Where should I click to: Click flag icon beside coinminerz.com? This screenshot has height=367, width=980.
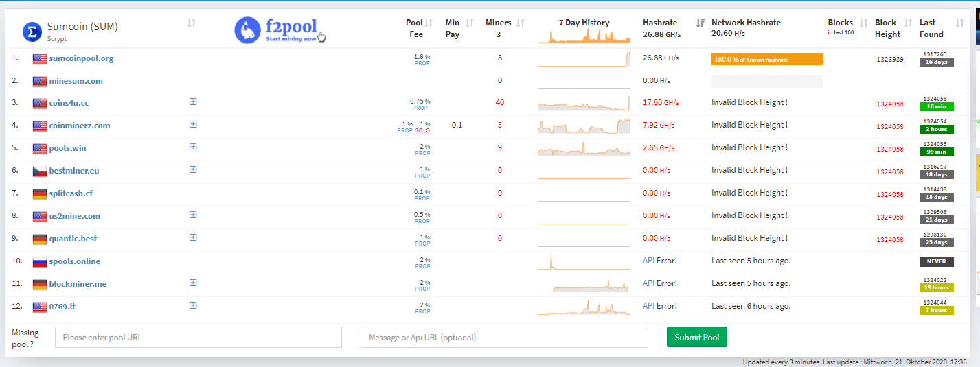(x=40, y=126)
